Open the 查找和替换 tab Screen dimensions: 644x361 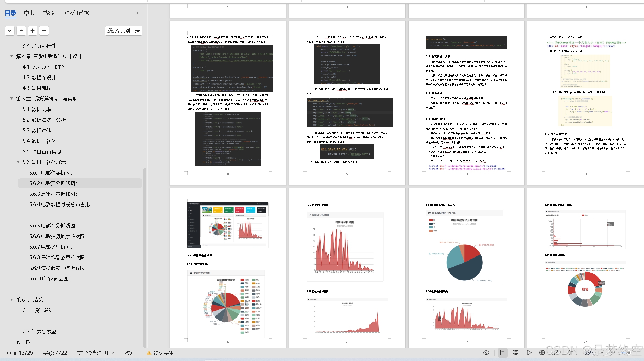(x=75, y=13)
